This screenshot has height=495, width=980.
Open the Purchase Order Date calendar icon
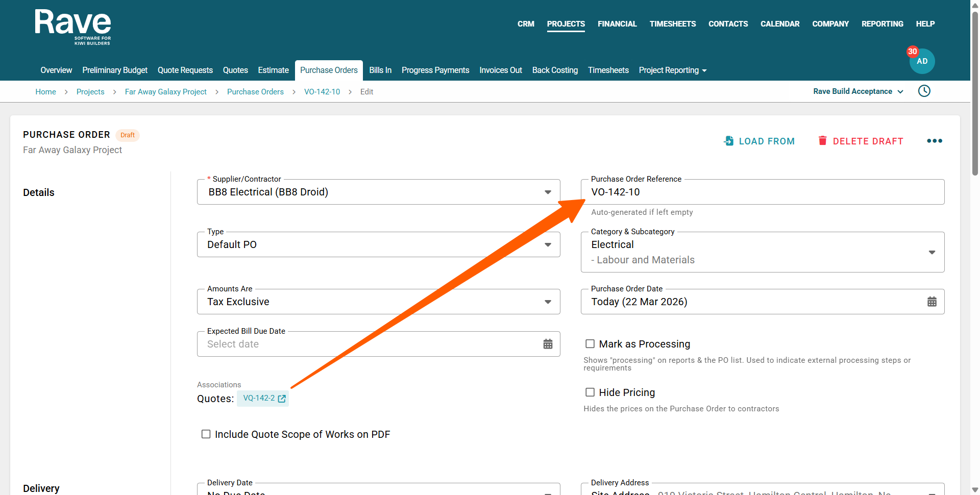point(932,302)
